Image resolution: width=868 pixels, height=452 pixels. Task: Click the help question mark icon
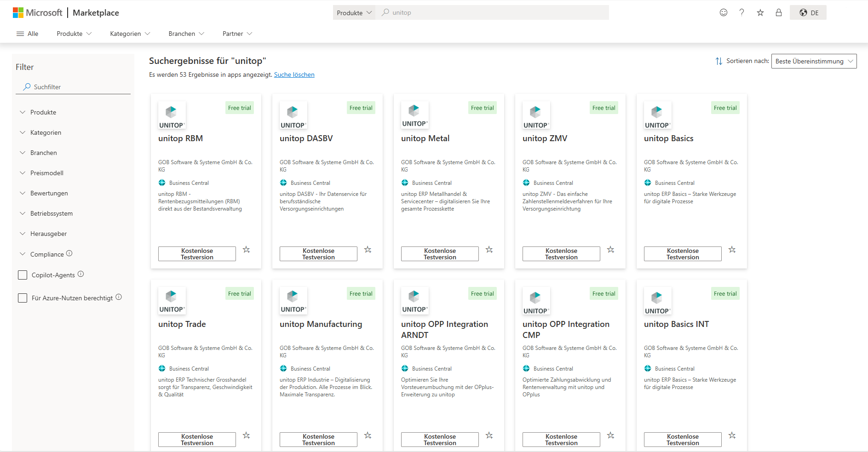coord(742,12)
